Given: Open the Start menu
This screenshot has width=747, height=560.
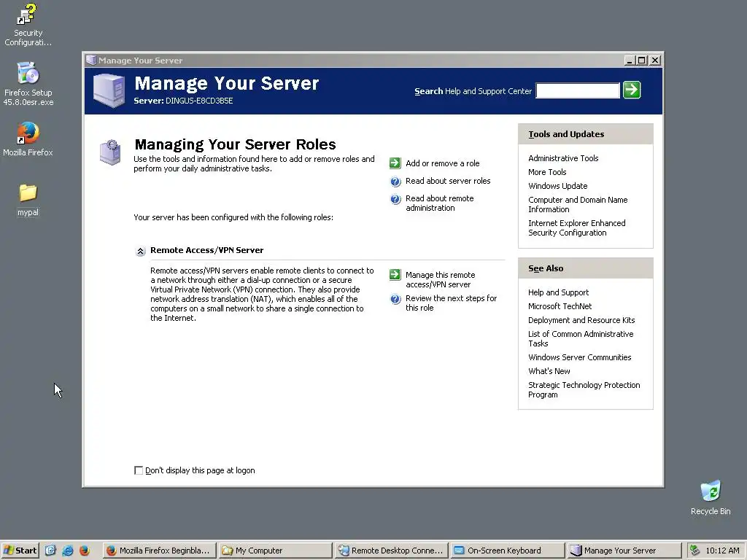Looking at the screenshot, I should pos(20,551).
